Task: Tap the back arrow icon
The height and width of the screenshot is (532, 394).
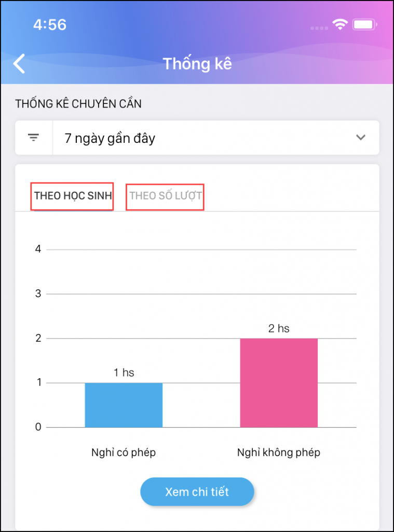Action: pyautogui.click(x=19, y=64)
